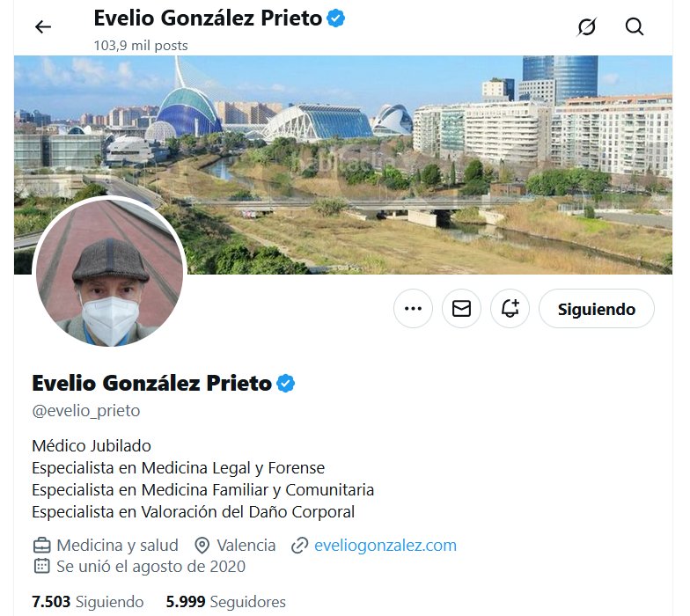Click the Medicina y salud category
Screen dimensions: 690x616
pos(118,546)
